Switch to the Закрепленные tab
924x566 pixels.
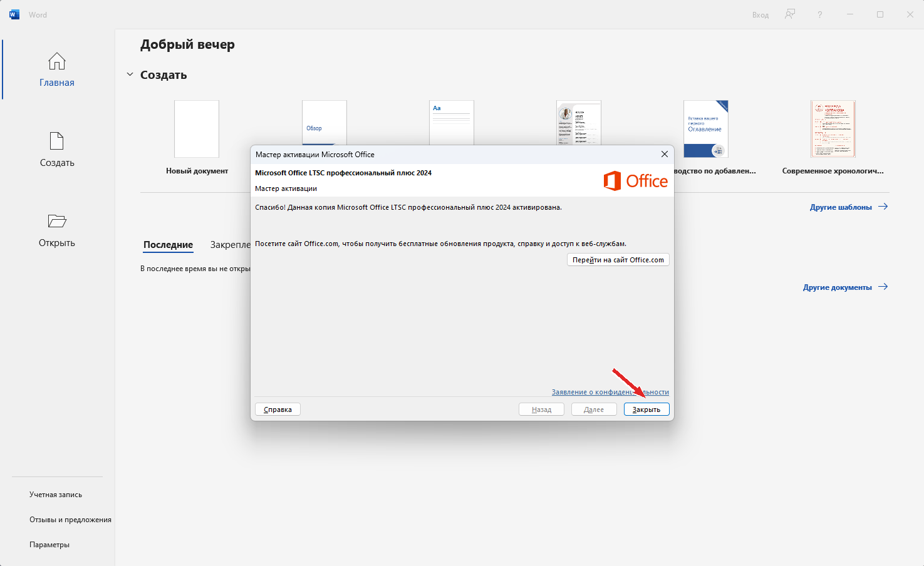[230, 245]
